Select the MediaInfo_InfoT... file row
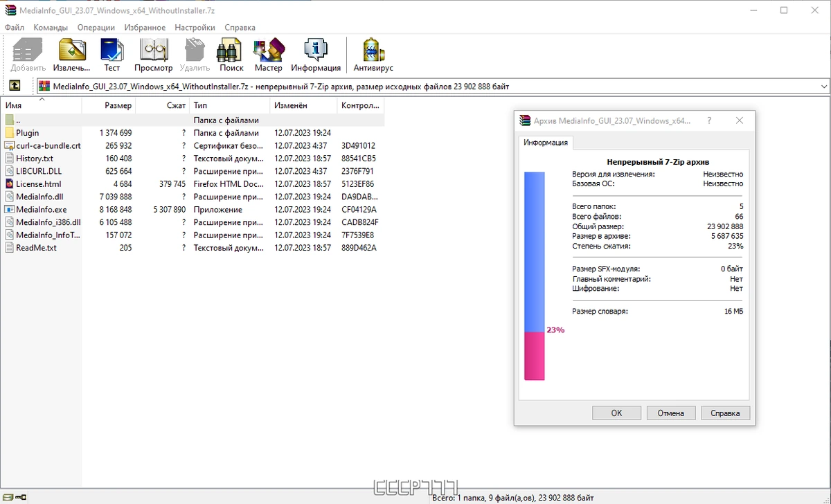 coord(193,235)
